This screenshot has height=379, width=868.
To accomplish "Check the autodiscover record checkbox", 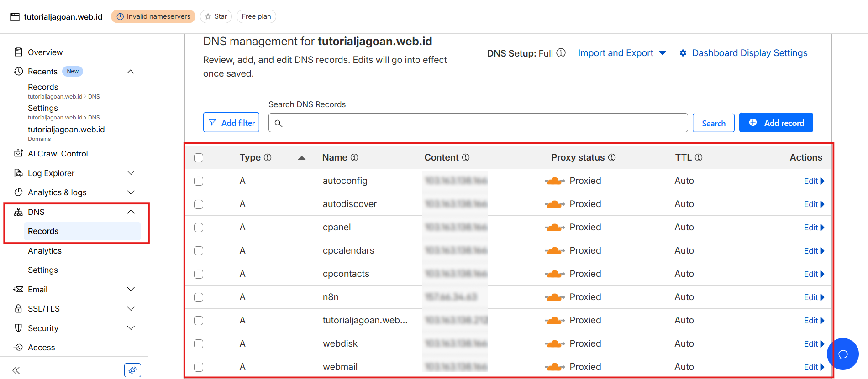I will pos(199,204).
